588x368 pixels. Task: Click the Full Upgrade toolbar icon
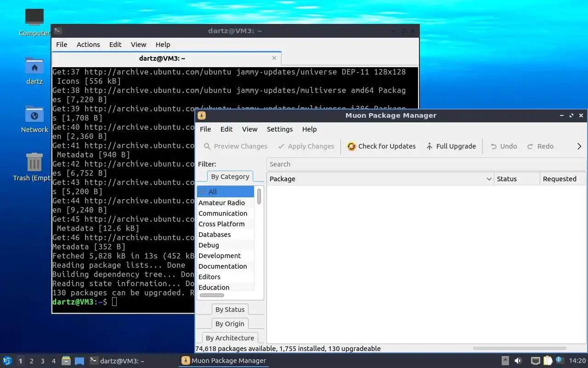(x=430, y=146)
